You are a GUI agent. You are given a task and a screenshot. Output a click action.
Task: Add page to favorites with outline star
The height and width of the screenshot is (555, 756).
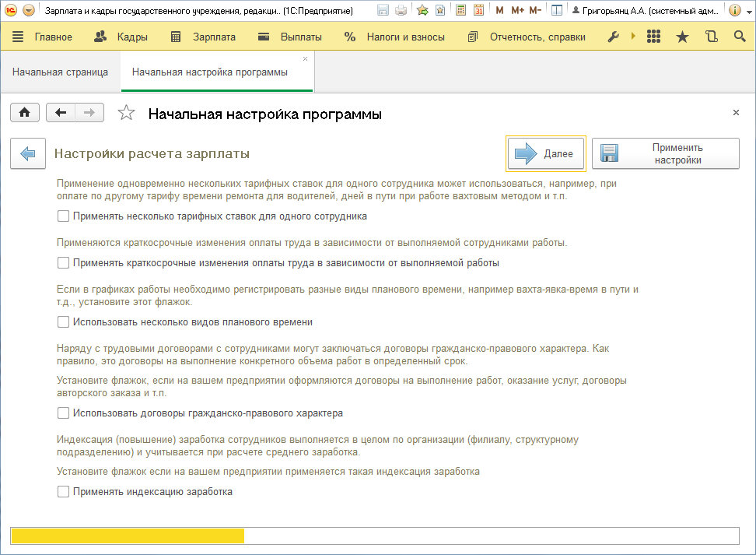(126, 114)
